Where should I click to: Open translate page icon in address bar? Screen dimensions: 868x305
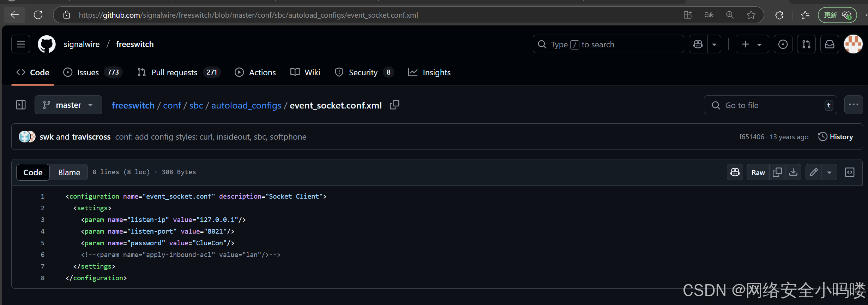709,15
